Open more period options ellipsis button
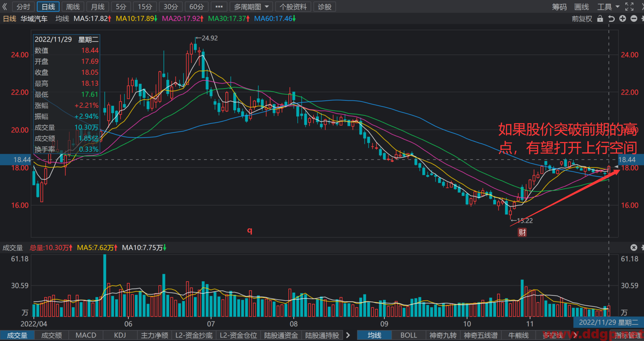Image resolution: width=644 pixels, height=341 pixels. pyautogui.click(x=219, y=7)
